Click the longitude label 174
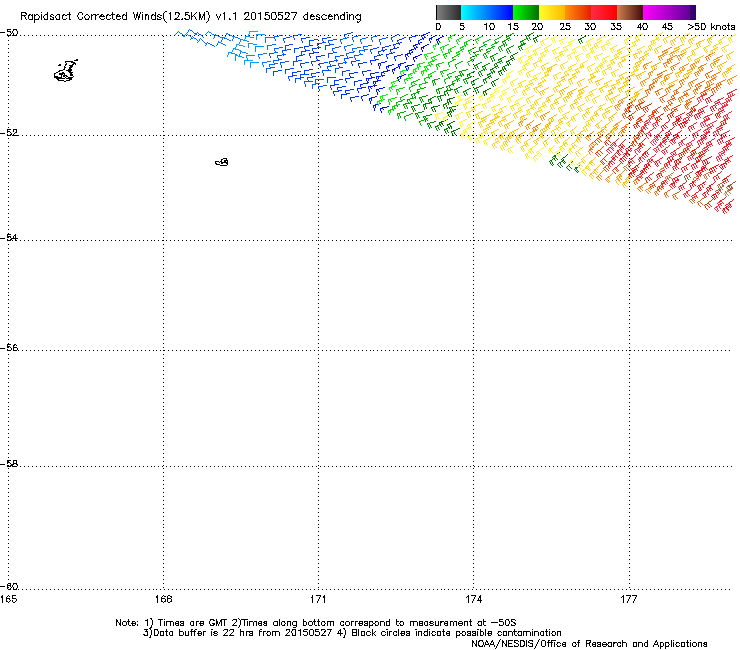The height and width of the screenshot is (650, 740). pyautogui.click(x=473, y=599)
